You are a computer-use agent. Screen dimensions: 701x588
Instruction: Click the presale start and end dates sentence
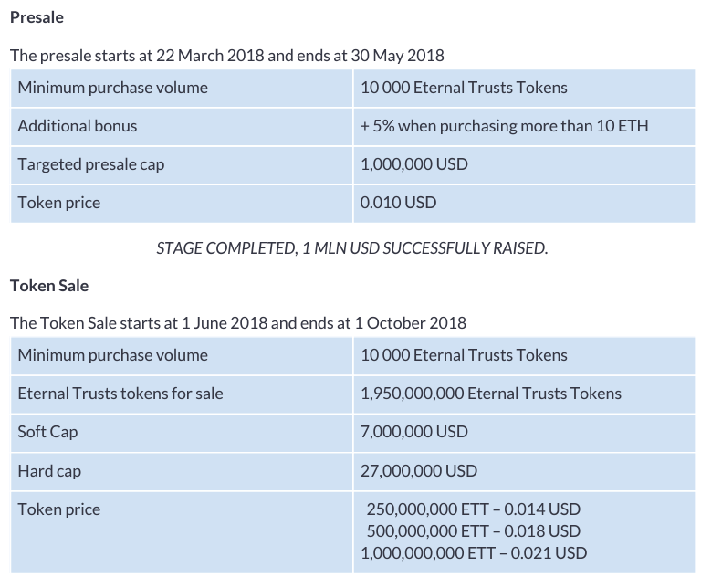[x=226, y=55]
